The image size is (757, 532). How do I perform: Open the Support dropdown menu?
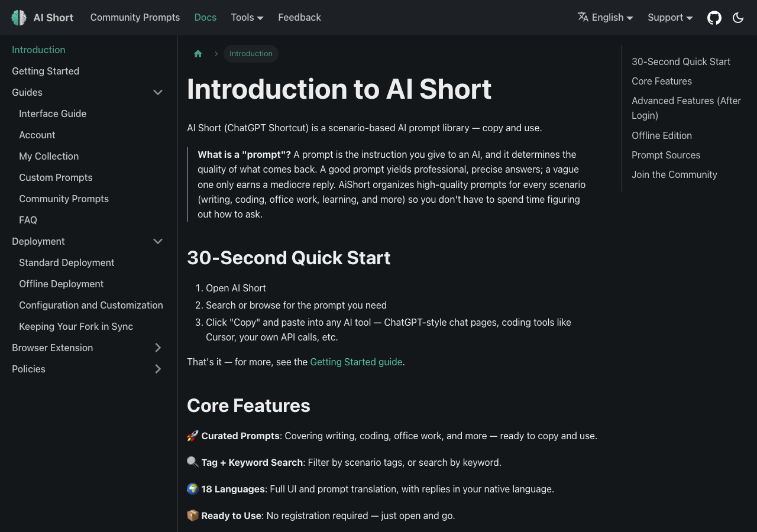pyautogui.click(x=670, y=18)
